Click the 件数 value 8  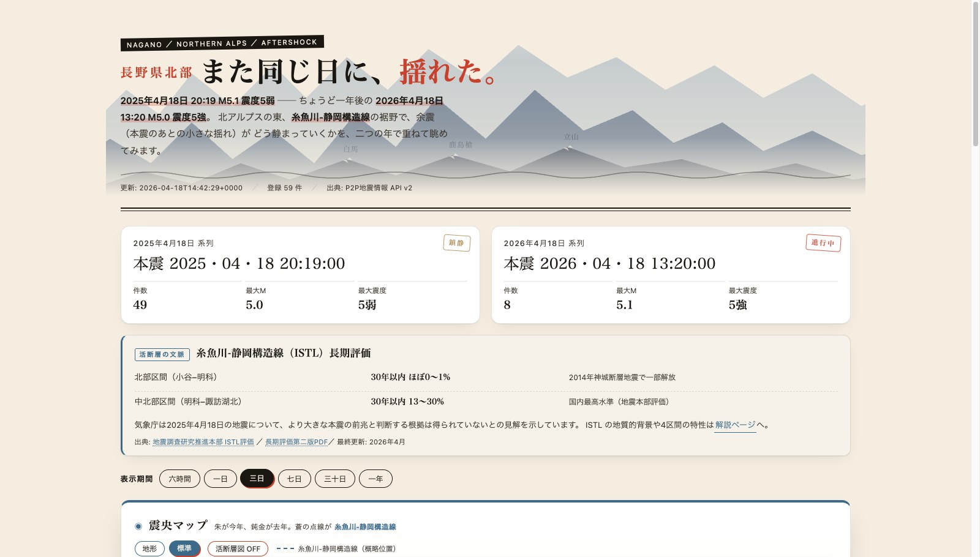click(507, 305)
